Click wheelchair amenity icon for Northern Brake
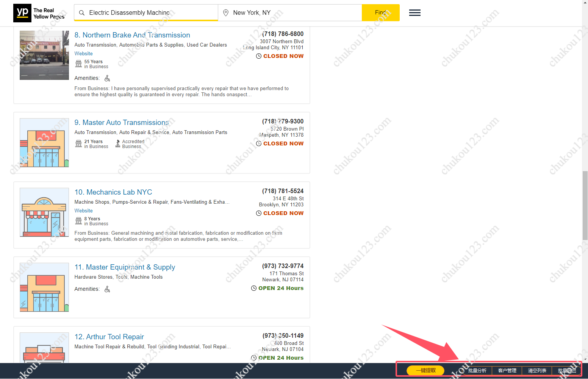Viewport: 588px width, 379px height. (x=107, y=78)
